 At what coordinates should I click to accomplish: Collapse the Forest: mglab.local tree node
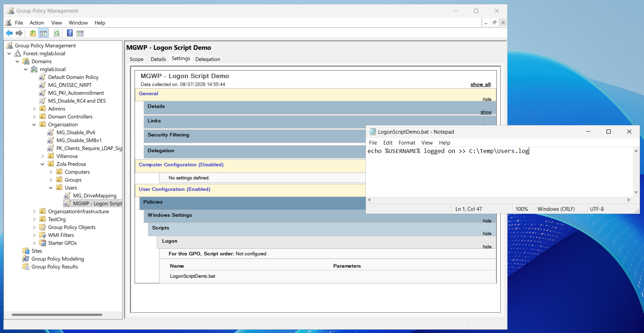click(x=9, y=53)
